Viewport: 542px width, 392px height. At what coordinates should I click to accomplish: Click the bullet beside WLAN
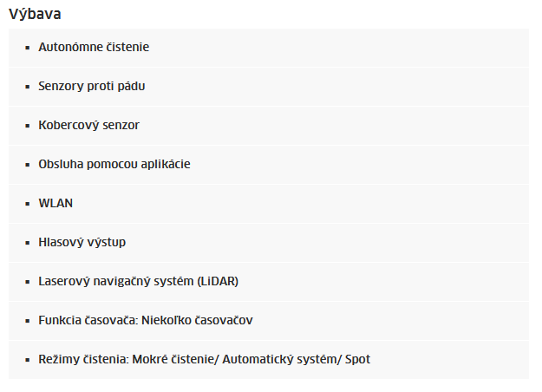(x=28, y=204)
